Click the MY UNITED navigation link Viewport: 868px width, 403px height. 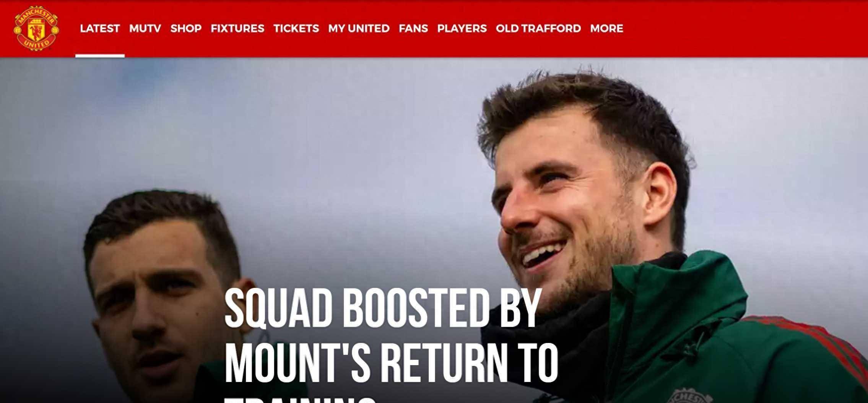click(359, 28)
